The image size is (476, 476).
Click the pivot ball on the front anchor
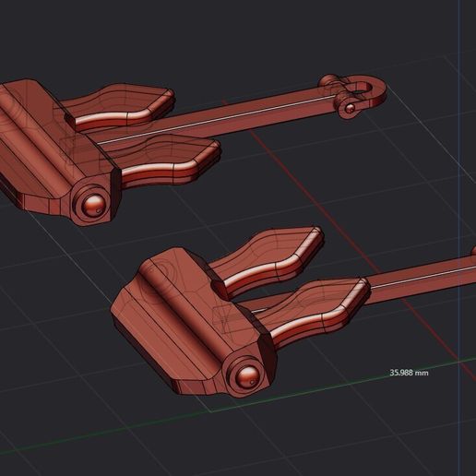coord(248,377)
